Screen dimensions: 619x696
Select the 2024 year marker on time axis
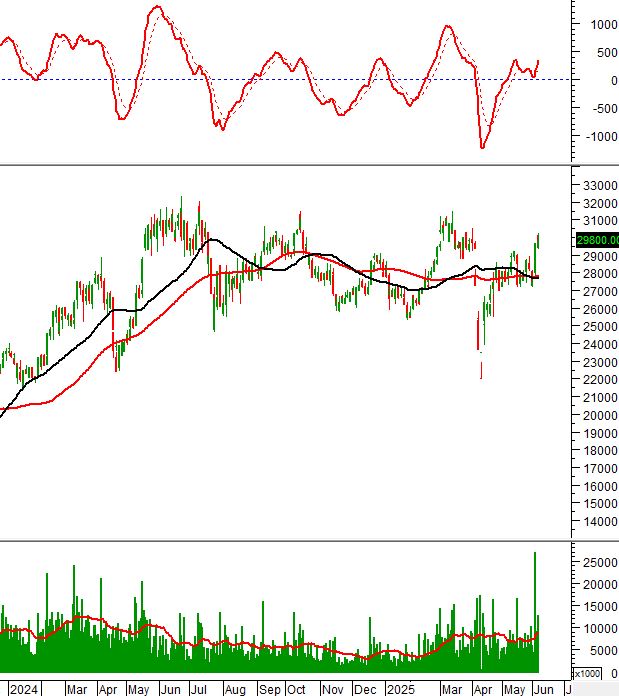click(x=23, y=689)
